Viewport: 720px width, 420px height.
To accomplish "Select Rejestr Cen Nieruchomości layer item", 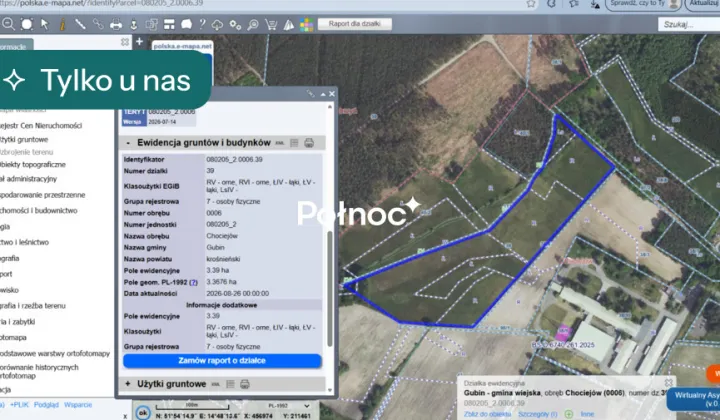I will pos(41,125).
